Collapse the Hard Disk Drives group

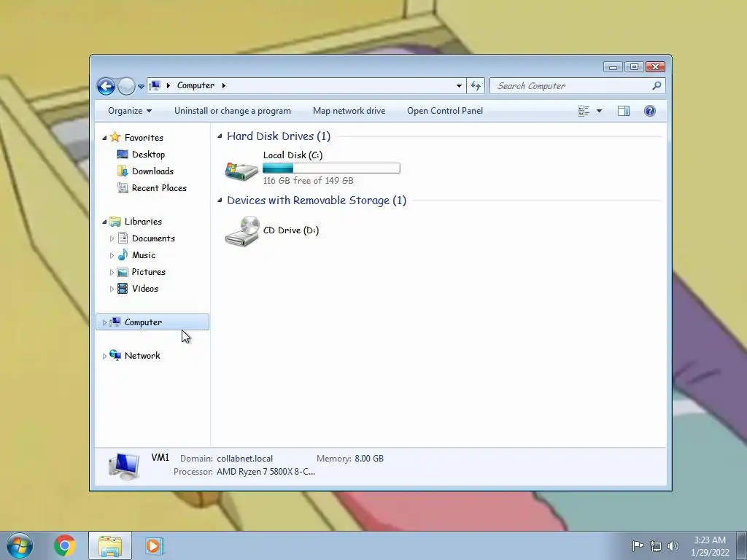point(220,136)
